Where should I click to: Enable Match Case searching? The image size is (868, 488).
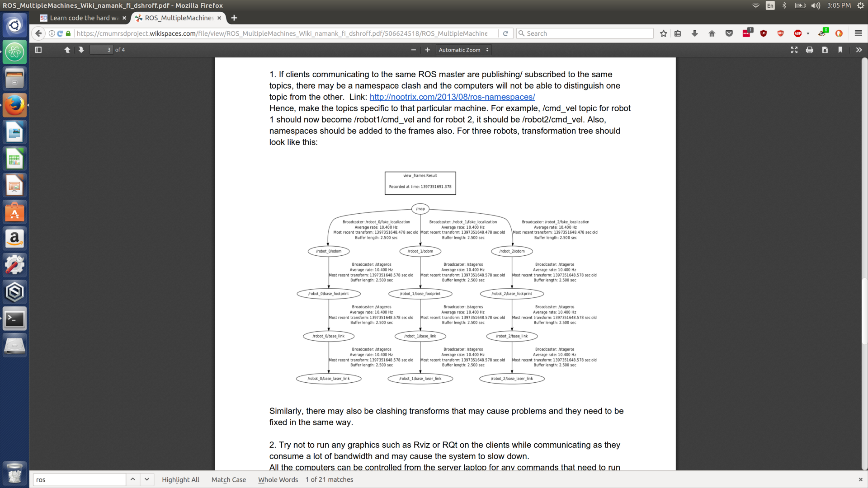tap(228, 479)
